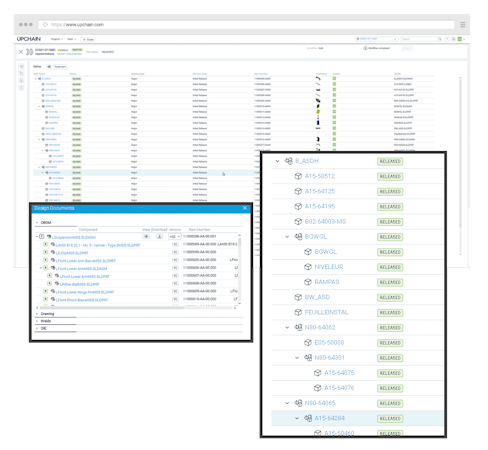The image size is (488, 450).
Task: Collapse N80-64301 in the enlarged tree
Action: [297, 358]
